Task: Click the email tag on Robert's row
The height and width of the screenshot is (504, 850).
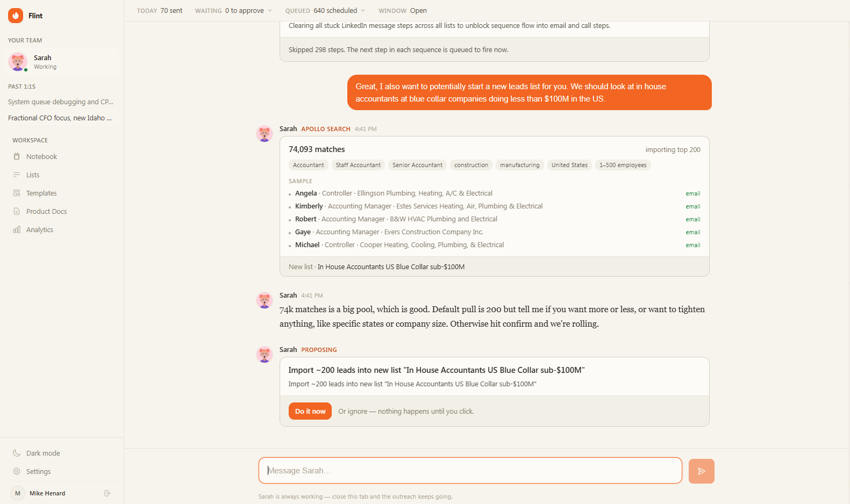Action: click(x=693, y=219)
